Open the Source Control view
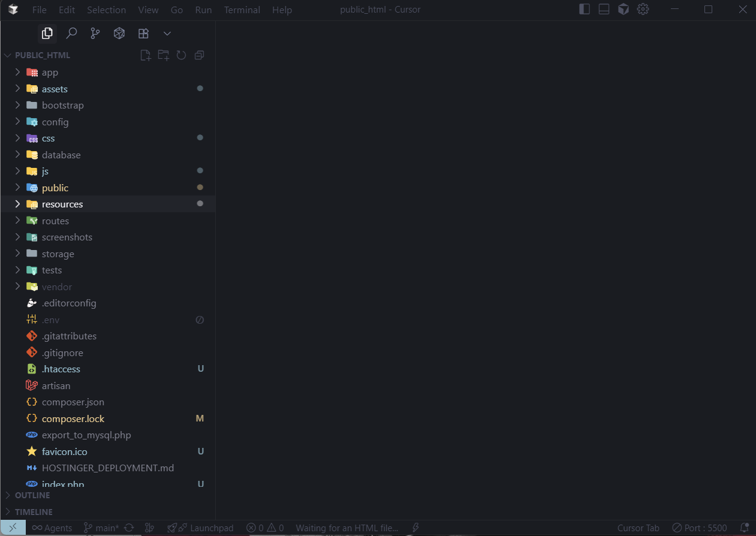This screenshot has width=756, height=536. (95, 33)
